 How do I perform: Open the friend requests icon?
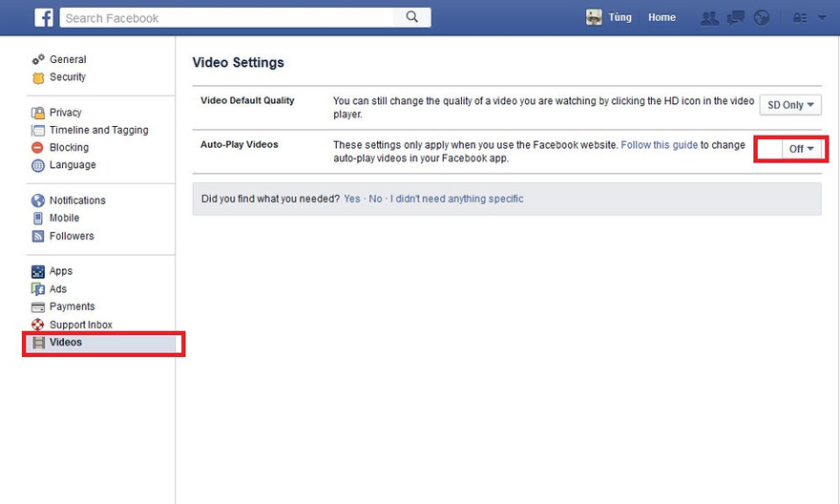[710, 18]
